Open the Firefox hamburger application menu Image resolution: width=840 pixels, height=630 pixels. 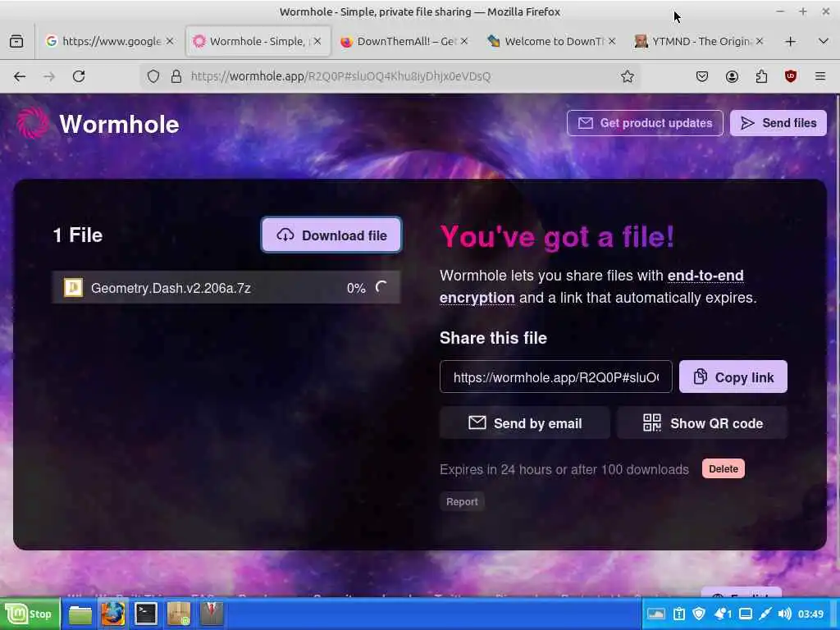820,76
